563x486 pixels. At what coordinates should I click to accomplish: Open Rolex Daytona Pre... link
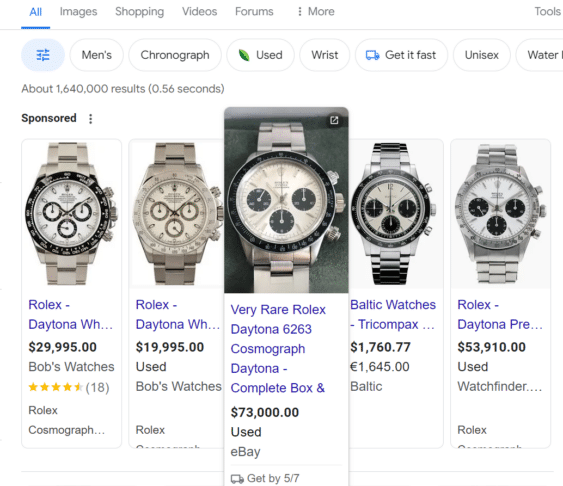[x=500, y=314]
